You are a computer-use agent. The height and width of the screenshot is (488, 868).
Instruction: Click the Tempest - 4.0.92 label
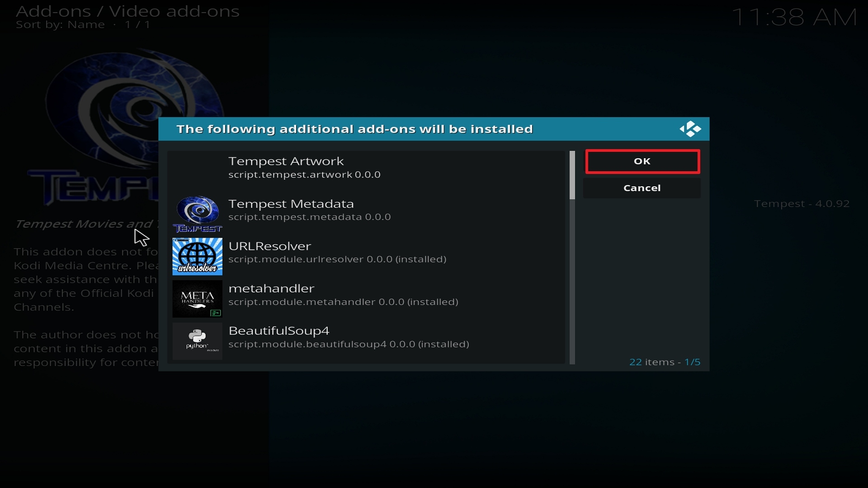(802, 204)
